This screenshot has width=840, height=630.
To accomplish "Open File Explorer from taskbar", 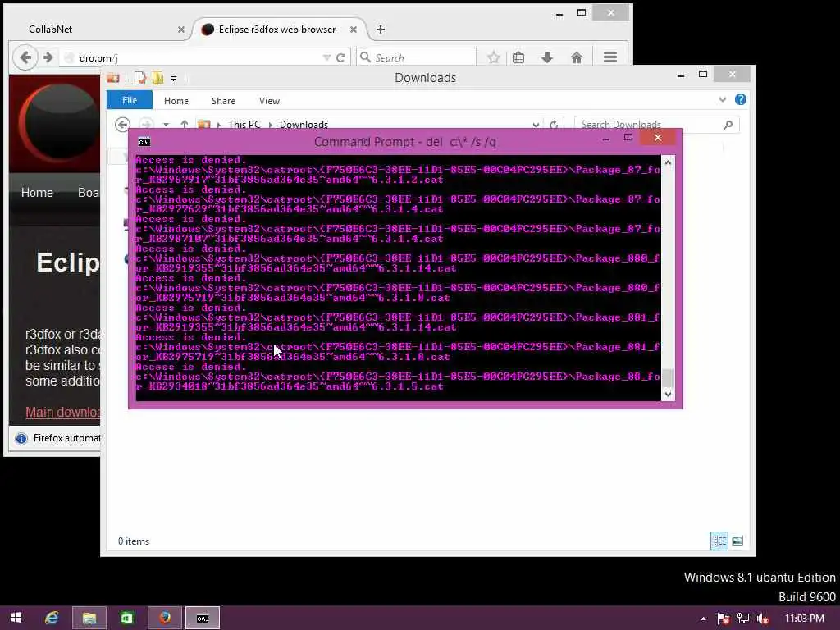I will (89, 618).
